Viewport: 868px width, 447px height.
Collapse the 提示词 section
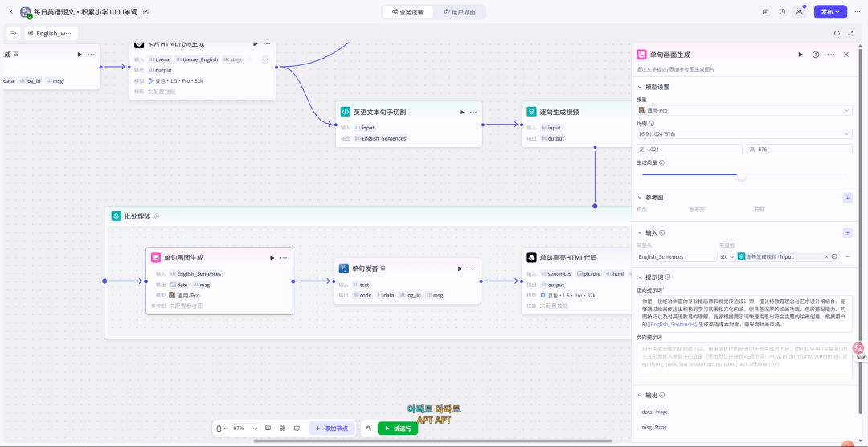(640, 277)
